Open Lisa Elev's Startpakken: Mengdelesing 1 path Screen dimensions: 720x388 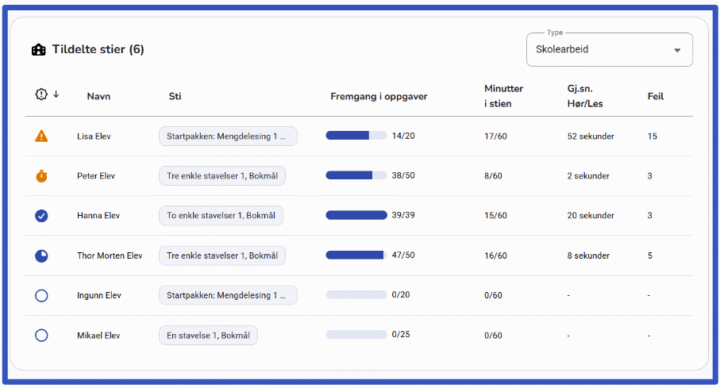228,136
